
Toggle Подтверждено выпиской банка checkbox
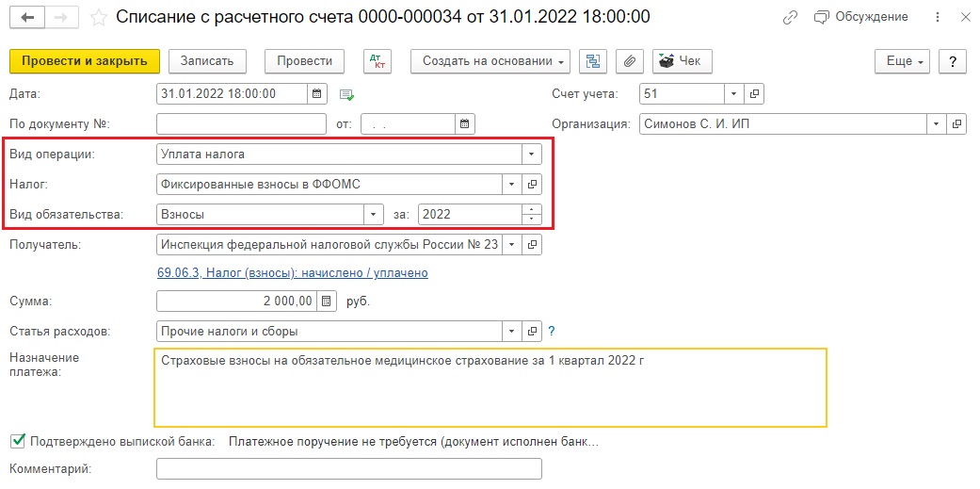coord(18,441)
